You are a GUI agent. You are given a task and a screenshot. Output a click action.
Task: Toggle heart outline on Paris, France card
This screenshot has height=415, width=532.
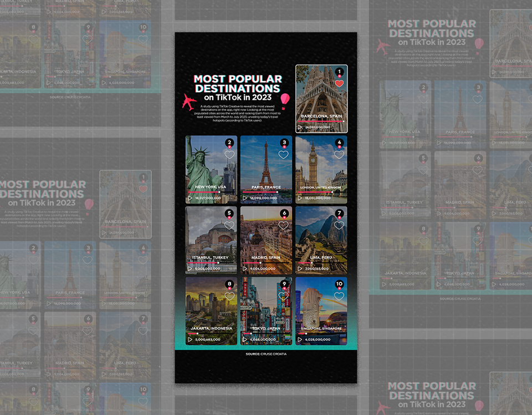click(x=284, y=155)
